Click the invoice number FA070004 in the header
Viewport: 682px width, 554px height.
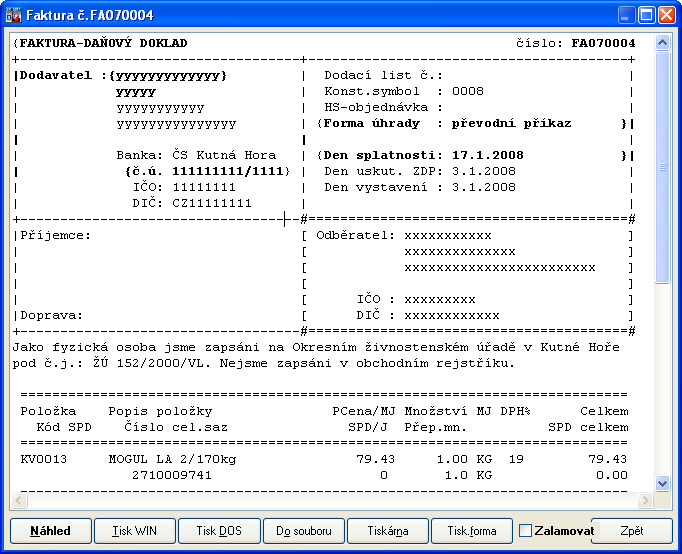(x=603, y=43)
